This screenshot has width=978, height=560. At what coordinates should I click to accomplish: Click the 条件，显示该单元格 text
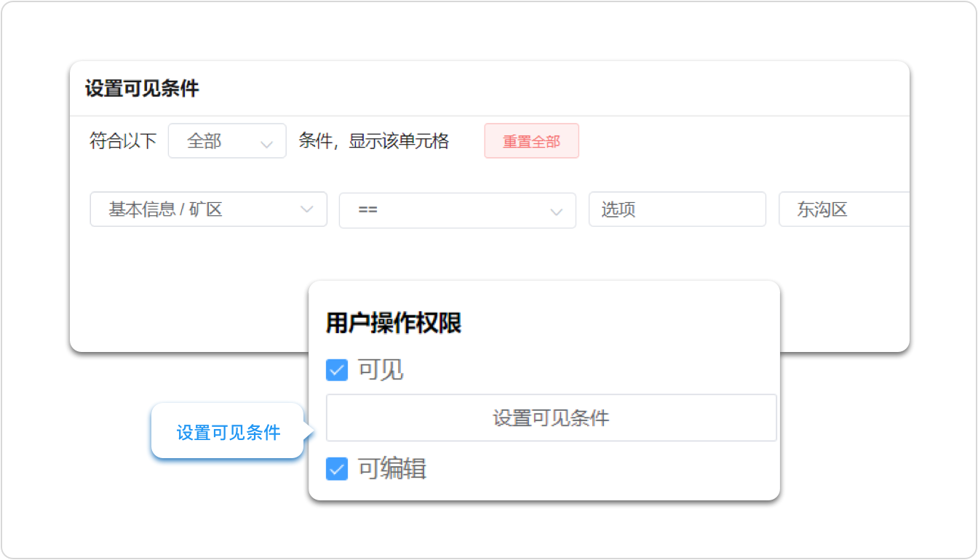[x=373, y=141]
